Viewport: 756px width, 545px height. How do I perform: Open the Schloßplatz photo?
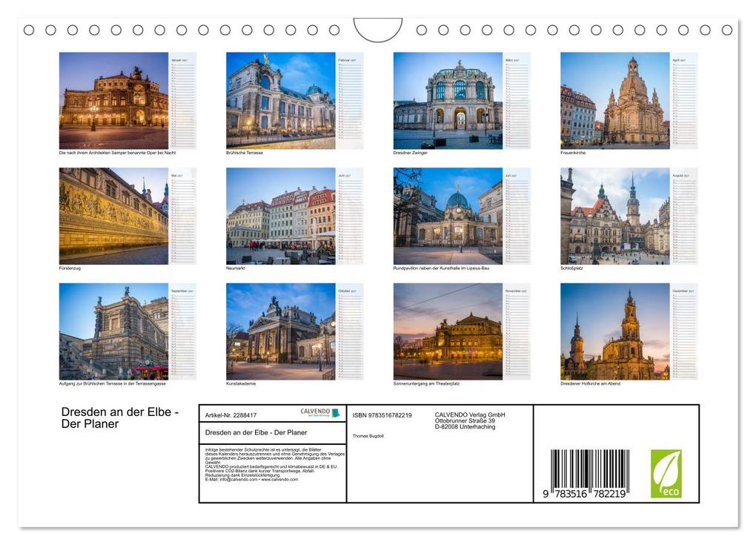[614, 216]
